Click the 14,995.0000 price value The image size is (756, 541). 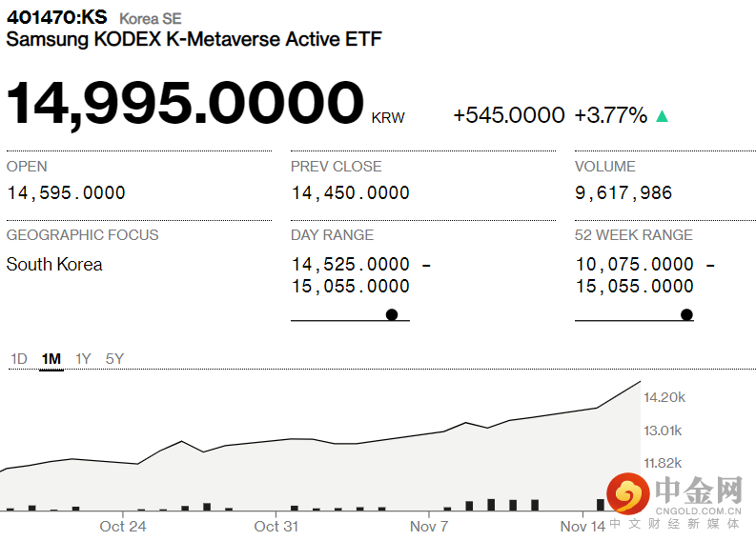[186, 103]
